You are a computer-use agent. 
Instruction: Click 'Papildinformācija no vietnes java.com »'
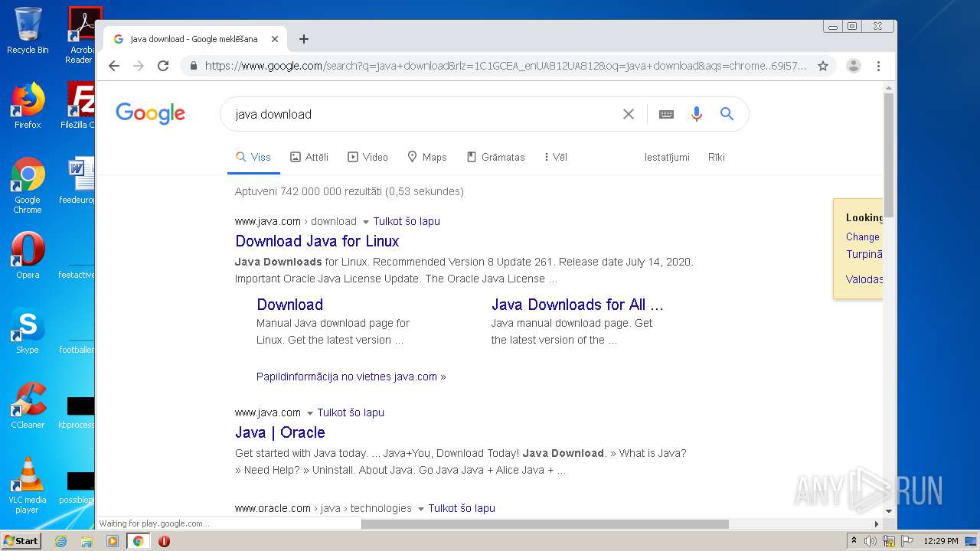point(351,377)
